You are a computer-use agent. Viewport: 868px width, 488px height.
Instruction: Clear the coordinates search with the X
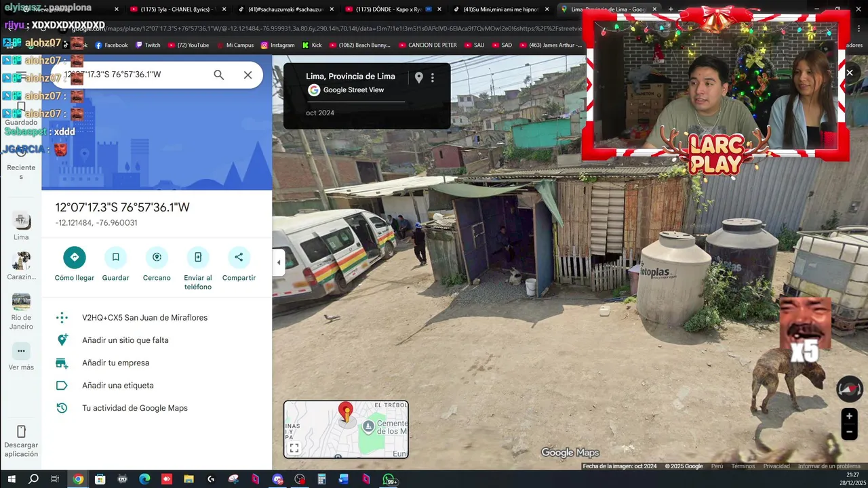248,75
